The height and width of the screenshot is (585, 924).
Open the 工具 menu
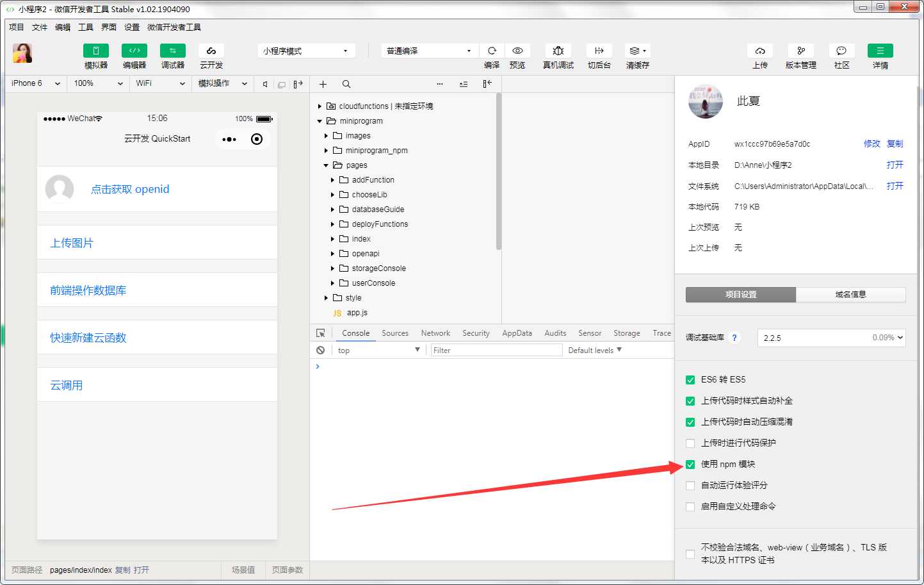(86, 27)
